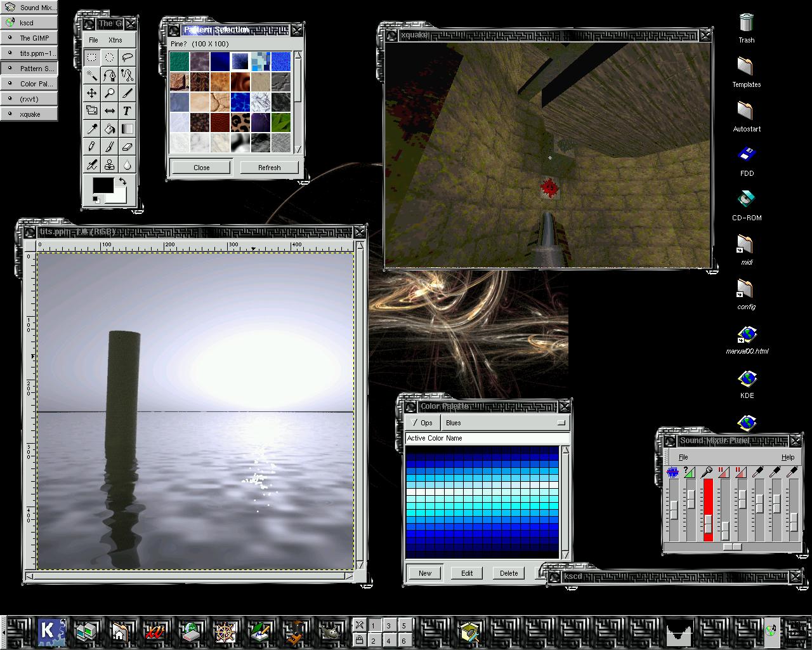Click the swap foreground/background colors arrow
Screen dimensions: 812x650
tap(122, 182)
